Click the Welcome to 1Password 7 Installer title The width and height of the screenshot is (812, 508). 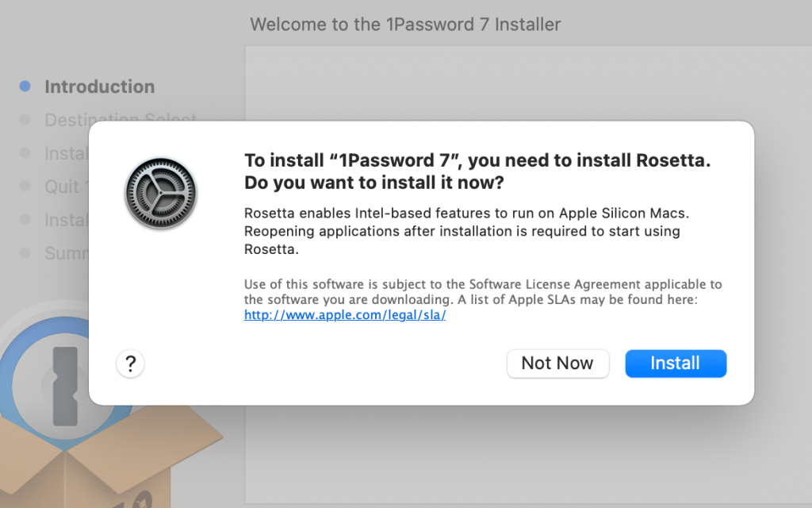pyautogui.click(x=405, y=25)
